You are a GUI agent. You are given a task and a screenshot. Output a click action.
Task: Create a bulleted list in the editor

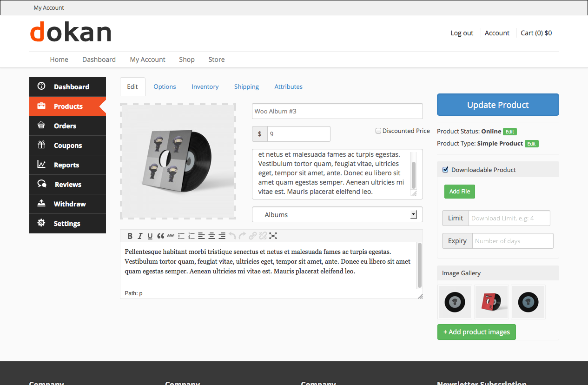point(181,236)
